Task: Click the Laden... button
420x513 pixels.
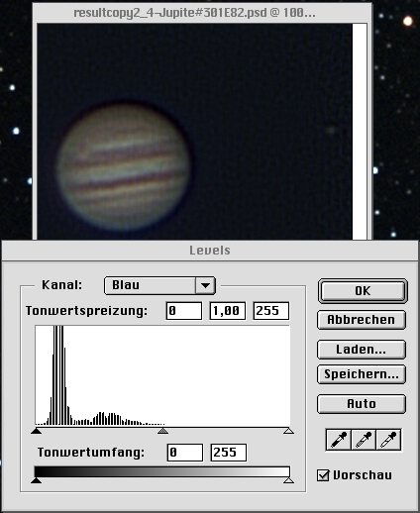Action: point(362,350)
